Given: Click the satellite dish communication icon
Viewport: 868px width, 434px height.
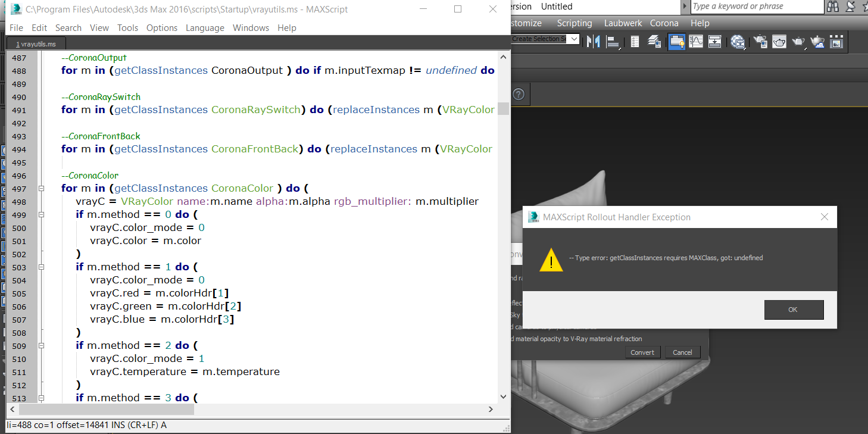Looking at the screenshot, I should [x=851, y=7].
